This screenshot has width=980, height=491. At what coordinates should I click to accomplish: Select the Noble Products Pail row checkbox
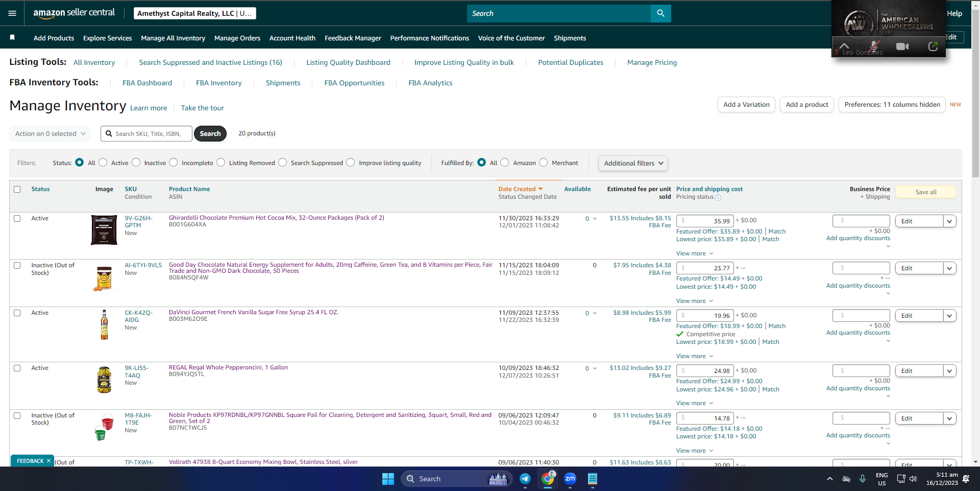(x=17, y=415)
